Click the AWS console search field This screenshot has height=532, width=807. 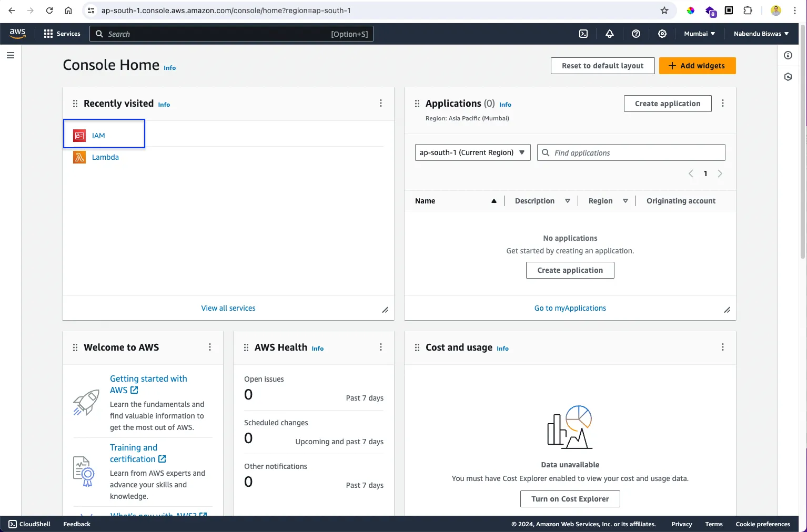click(x=231, y=34)
